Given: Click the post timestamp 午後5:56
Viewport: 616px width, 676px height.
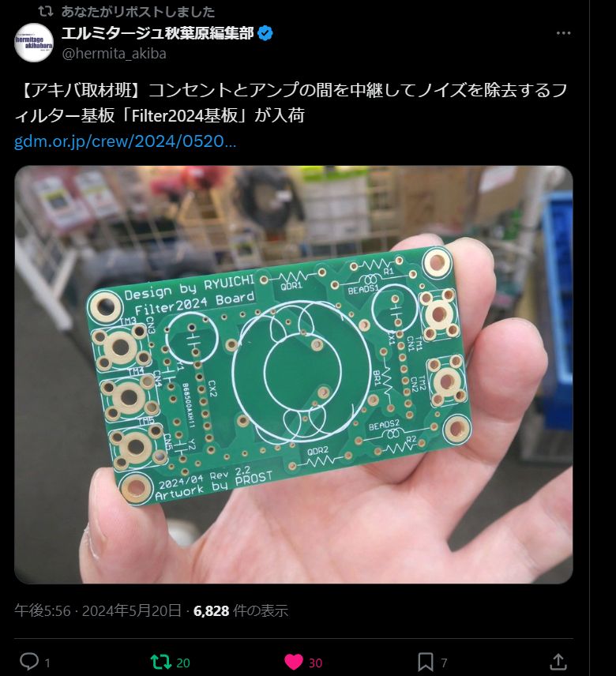Looking at the screenshot, I should (42, 611).
